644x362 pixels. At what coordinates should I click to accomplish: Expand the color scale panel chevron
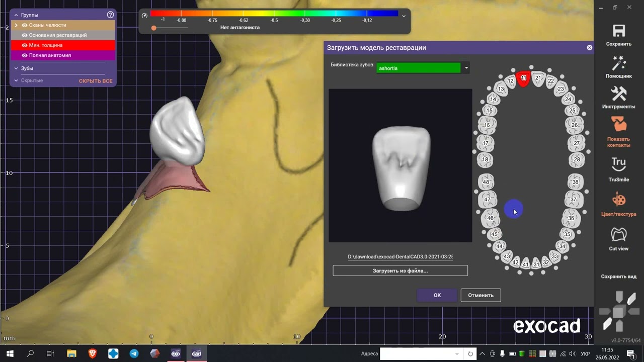404,16
